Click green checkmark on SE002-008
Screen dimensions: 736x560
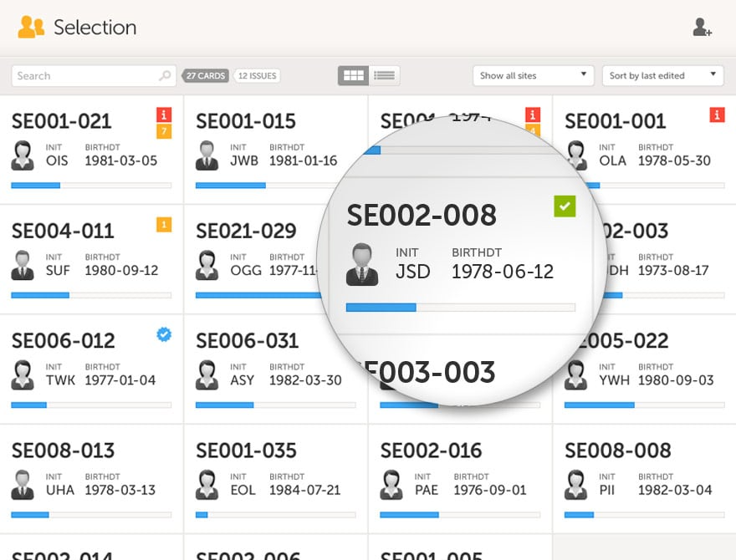click(565, 206)
